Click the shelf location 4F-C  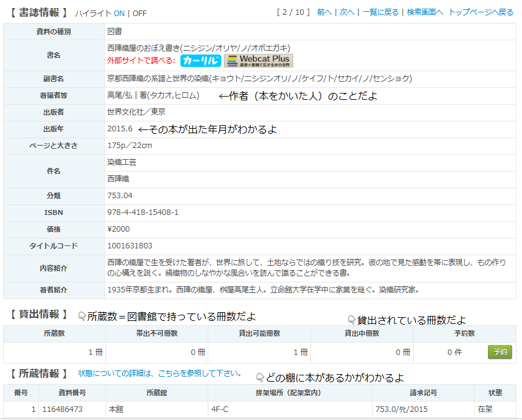[x=221, y=409]
